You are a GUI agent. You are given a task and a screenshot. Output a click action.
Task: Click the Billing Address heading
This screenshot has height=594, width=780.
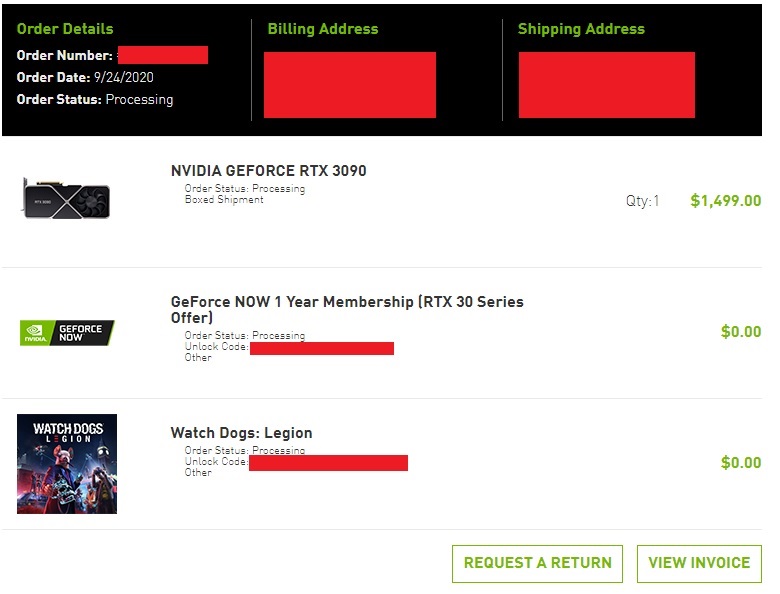click(323, 29)
